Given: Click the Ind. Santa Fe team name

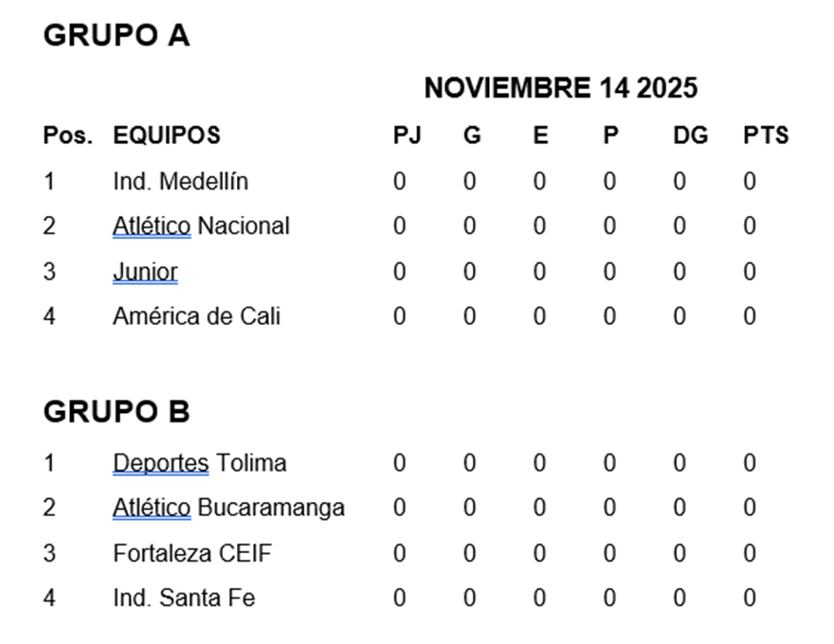Looking at the screenshot, I should tap(184, 598).
